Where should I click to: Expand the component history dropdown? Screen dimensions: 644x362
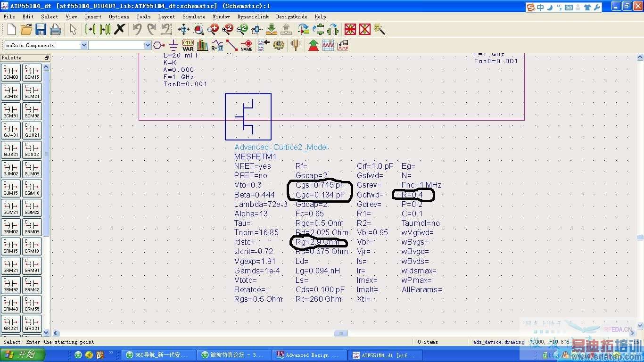[148, 45]
